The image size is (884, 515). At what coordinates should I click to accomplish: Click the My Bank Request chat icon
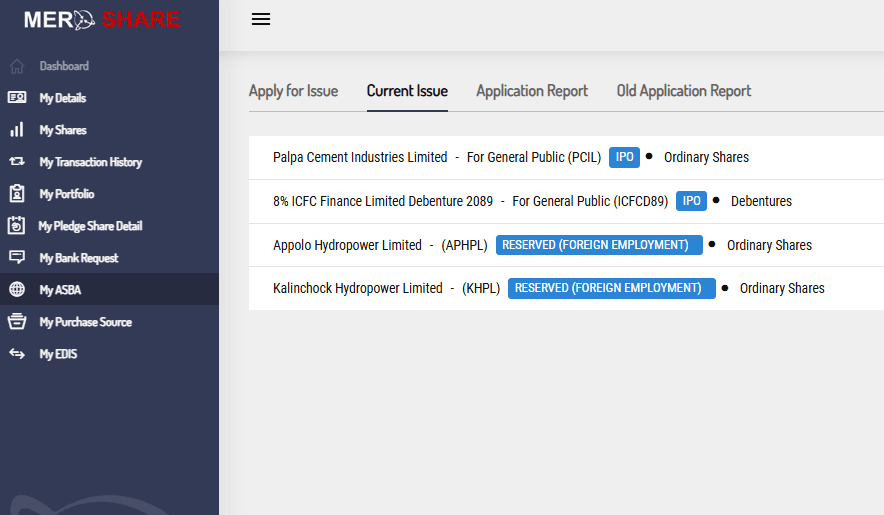pos(16,258)
